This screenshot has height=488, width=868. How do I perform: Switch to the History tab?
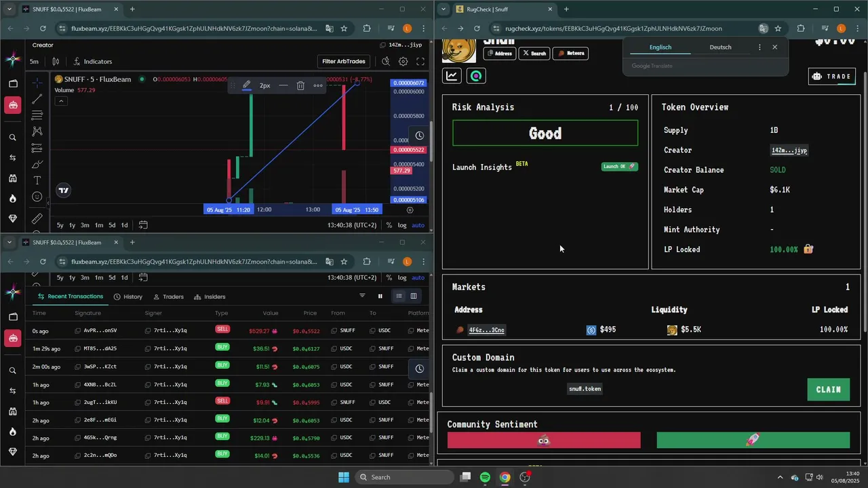[x=128, y=297]
